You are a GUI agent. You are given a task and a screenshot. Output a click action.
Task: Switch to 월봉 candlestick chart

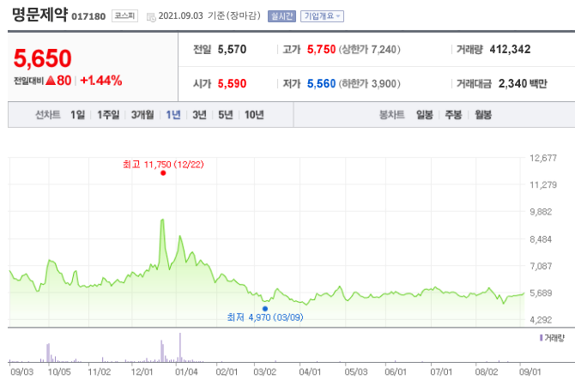click(483, 115)
